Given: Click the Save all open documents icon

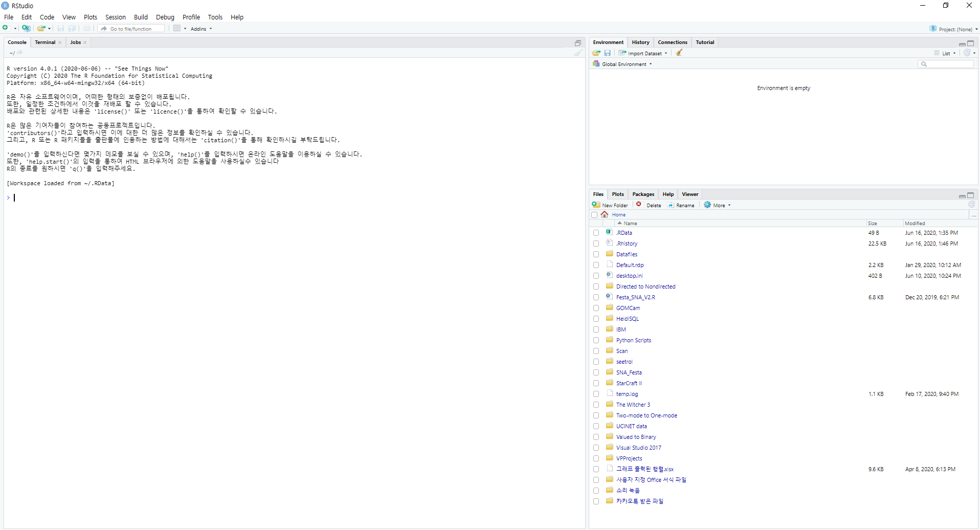Looking at the screenshot, I should pos(72,28).
